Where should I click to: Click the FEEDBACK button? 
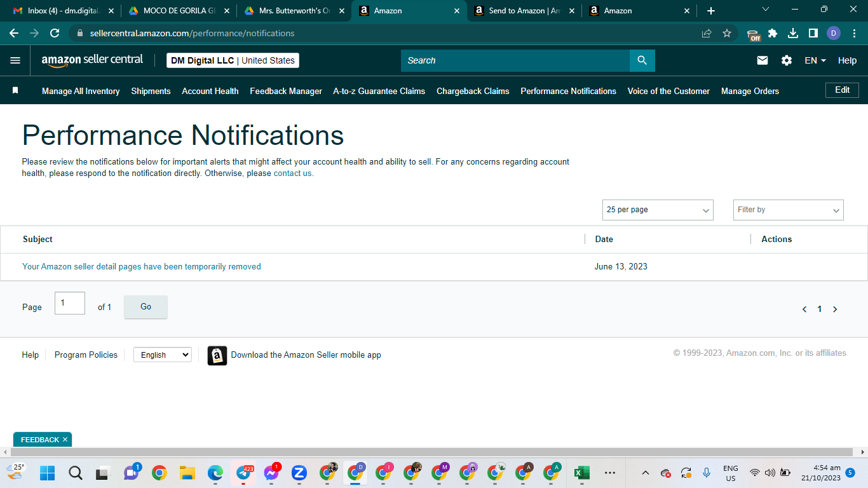pos(43,440)
